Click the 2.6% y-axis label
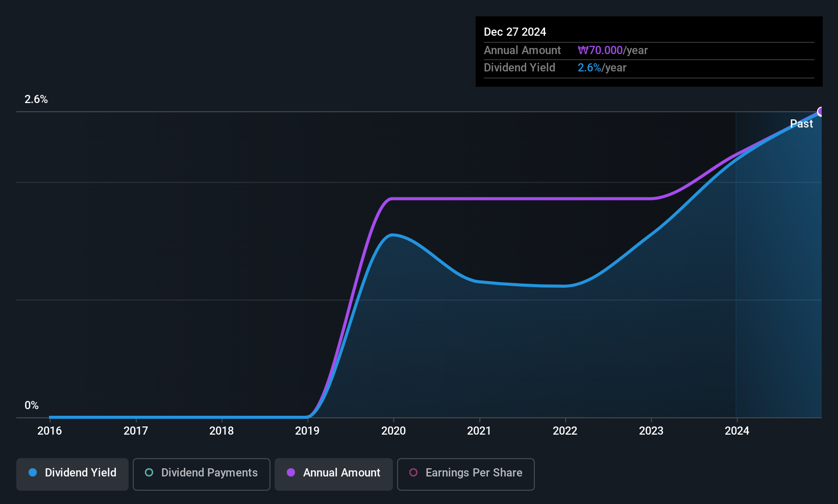This screenshot has width=838, height=504. tap(36, 99)
